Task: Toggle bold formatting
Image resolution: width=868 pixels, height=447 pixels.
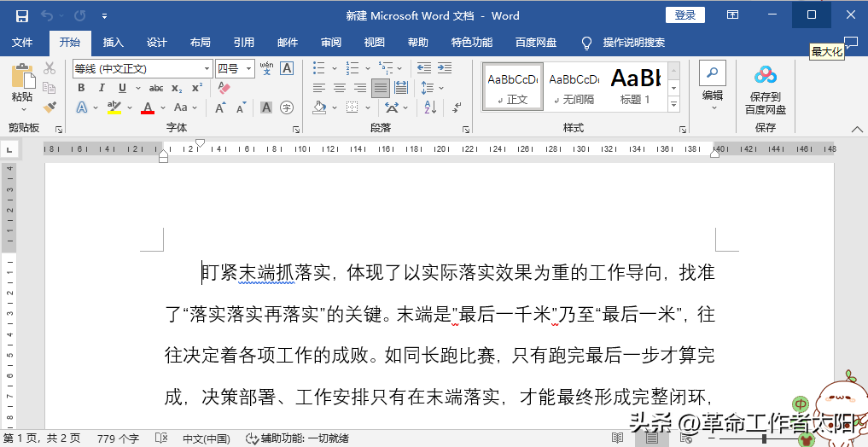Action: 81,88
